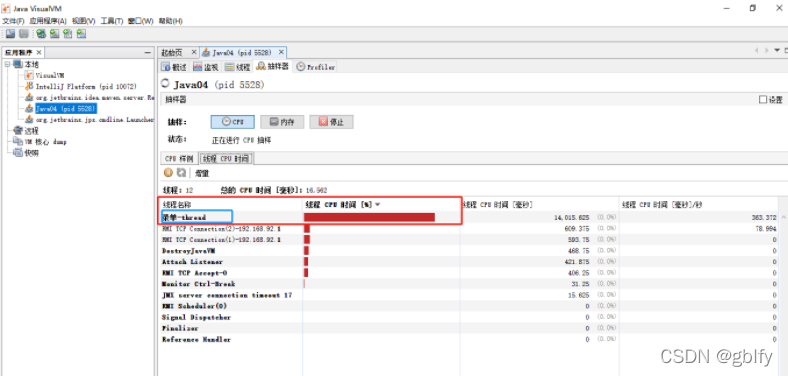
Task: Click the first toolbar icon (load snapshot)
Action: [11, 34]
